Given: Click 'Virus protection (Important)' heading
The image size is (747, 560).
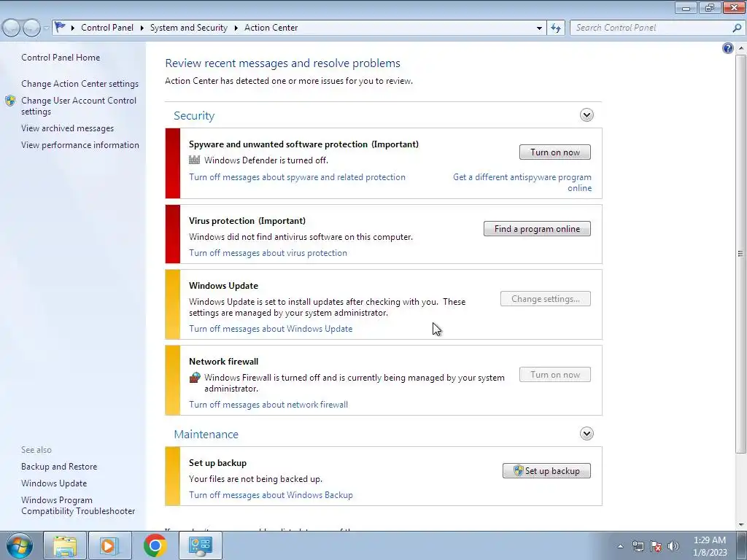Looking at the screenshot, I should click(x=247, y=220).
